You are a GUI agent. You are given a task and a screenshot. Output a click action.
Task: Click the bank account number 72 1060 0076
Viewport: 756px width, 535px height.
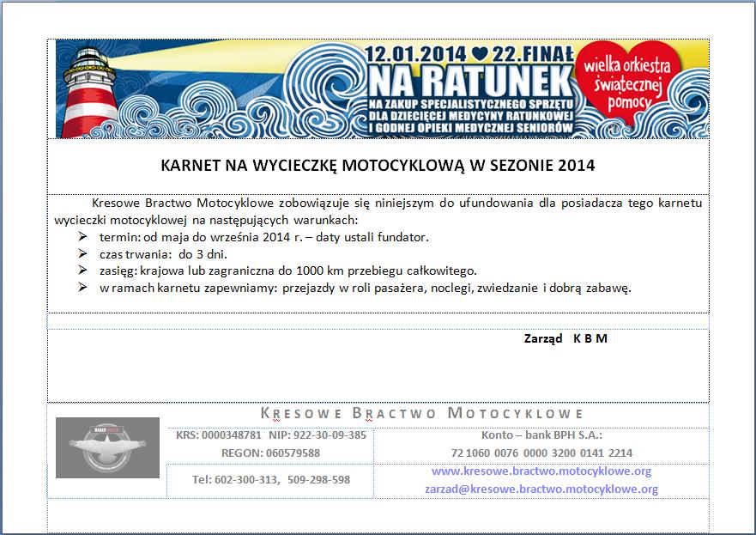[541, 453]
